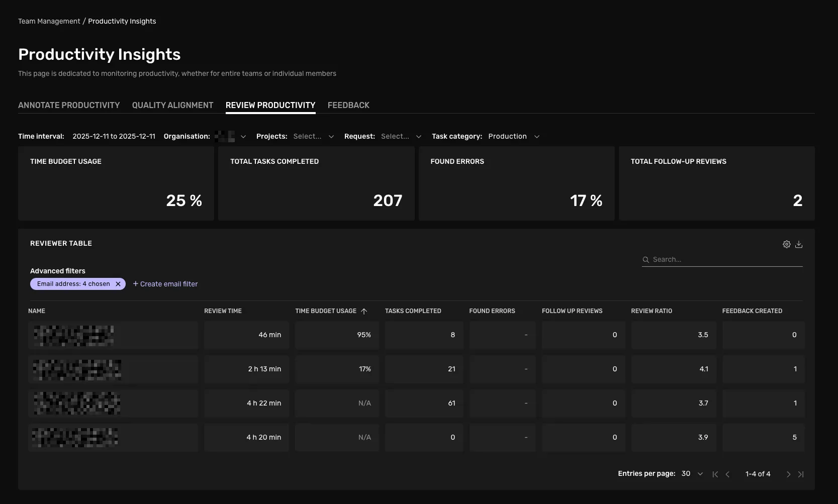This screenshot has width=838, height=504.
Task: Focus the reviewer table search field
Action: coord(722,260)
